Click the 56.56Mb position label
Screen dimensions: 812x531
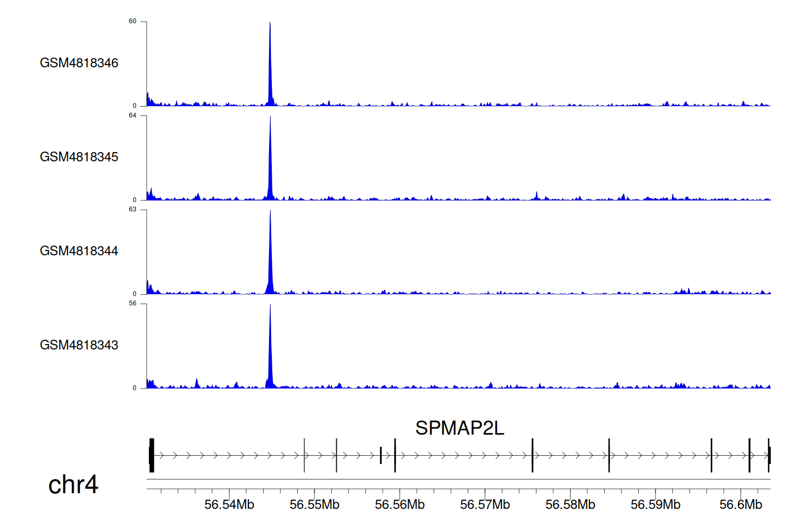(400, 504)
